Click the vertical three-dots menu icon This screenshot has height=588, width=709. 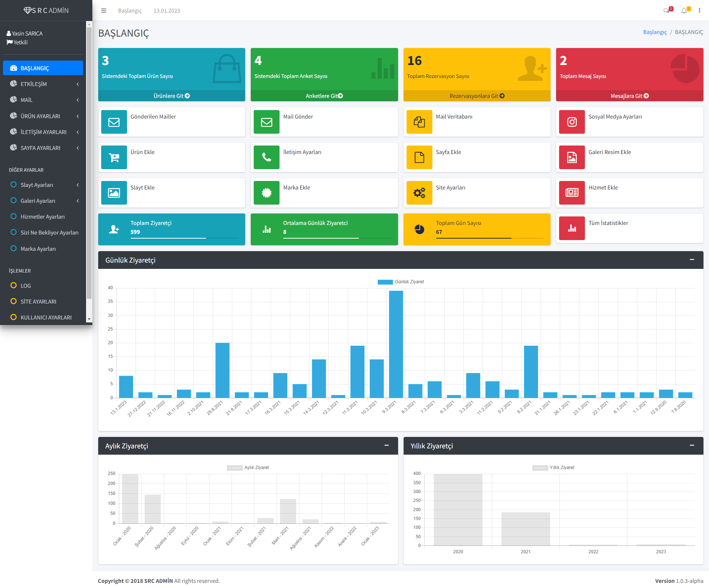(699, 11)
